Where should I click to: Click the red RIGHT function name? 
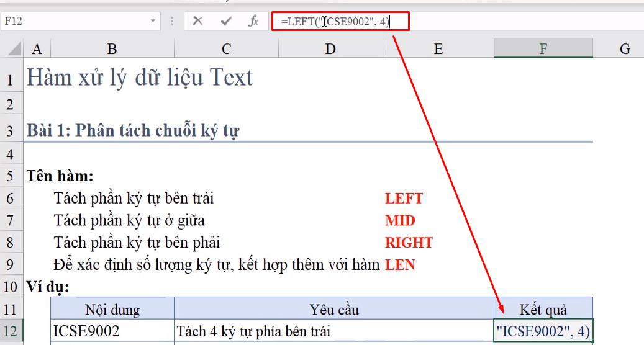pyautogui.click(x=409, y=243)
